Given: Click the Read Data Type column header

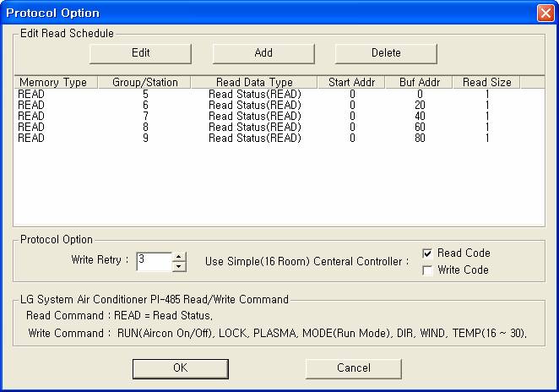Looking at the screenshot, I should (x=254, y=82).
